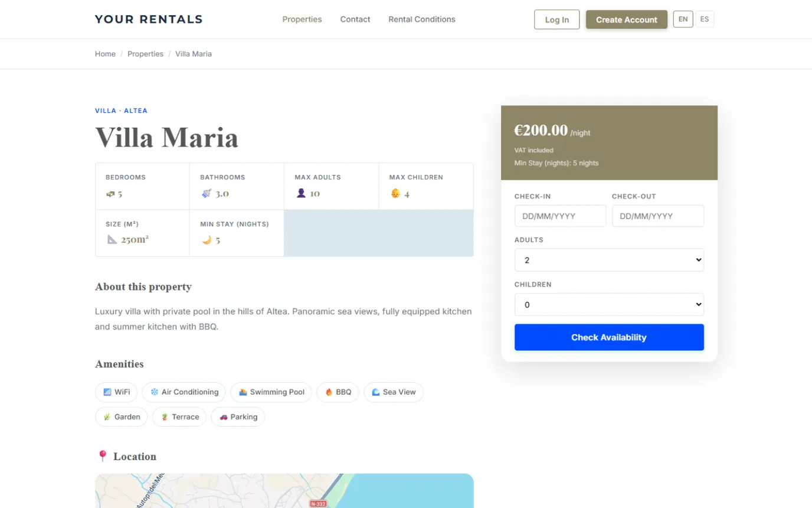Click the moon icon under Min Stay
Viewport: 812px width, 508px height.
[207, 240]
